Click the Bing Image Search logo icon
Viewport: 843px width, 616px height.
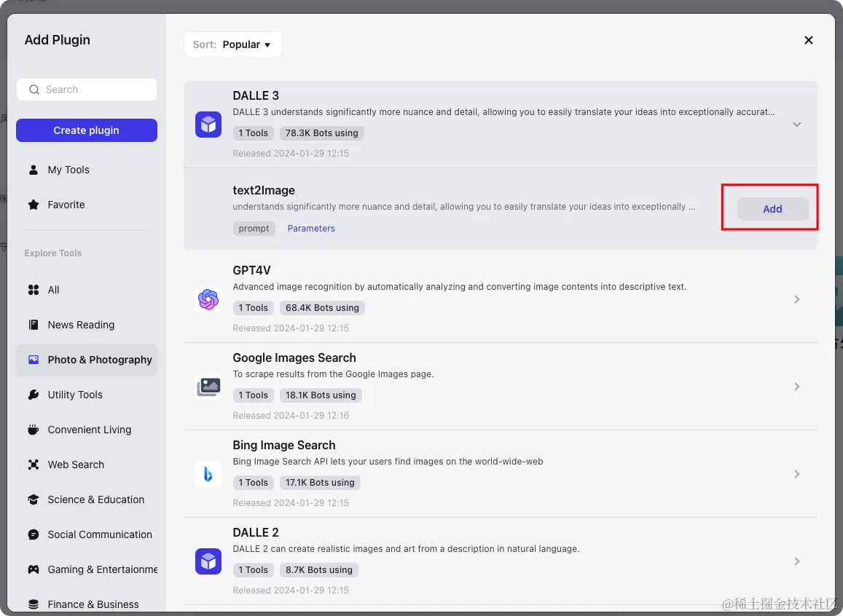coord(208,474)
